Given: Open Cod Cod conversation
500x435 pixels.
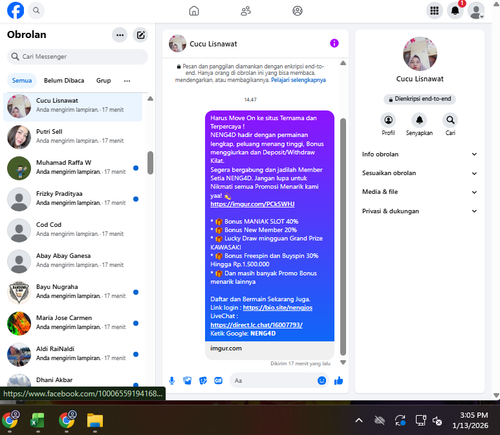Looking at the screenshot, I should click(73, 229).
